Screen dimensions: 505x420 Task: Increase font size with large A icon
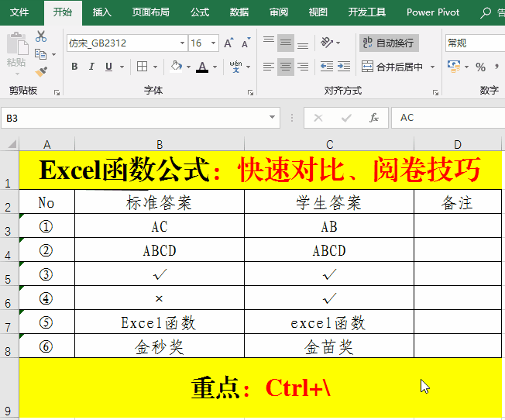228,43
